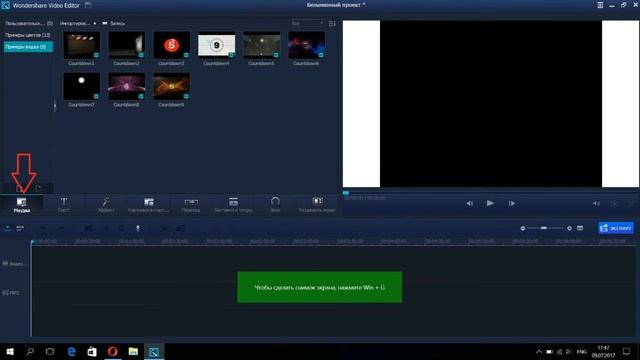This screenshot has width=640, height=360.
Task: Select the color samples category with count 13
Action: click(x=28, y=35)
